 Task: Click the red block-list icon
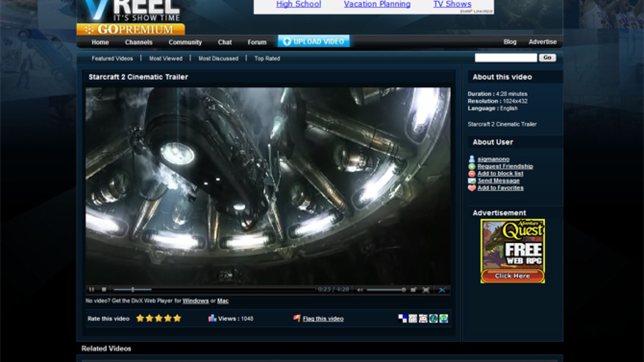471,173
